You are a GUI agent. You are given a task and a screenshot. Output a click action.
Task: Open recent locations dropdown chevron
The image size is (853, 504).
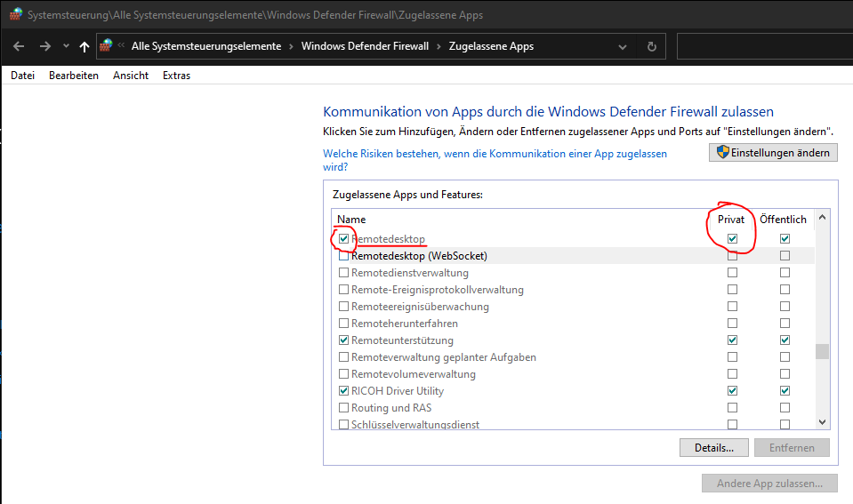(66, 46)
